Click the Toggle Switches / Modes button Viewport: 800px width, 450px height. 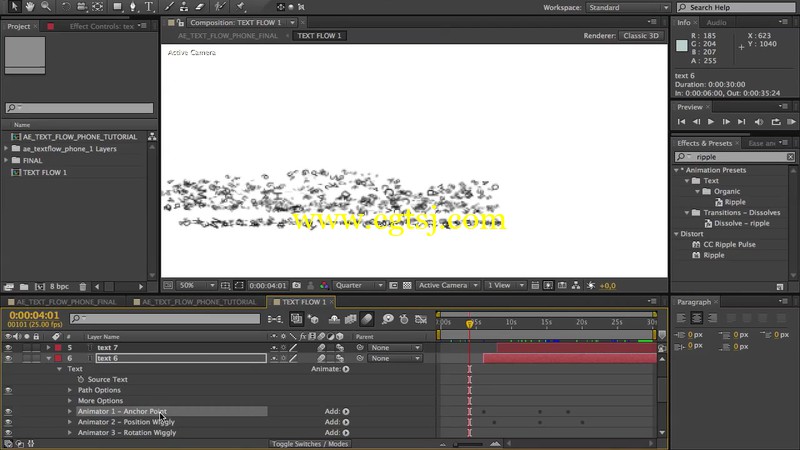pyautogui.click(x=310, y=444)
